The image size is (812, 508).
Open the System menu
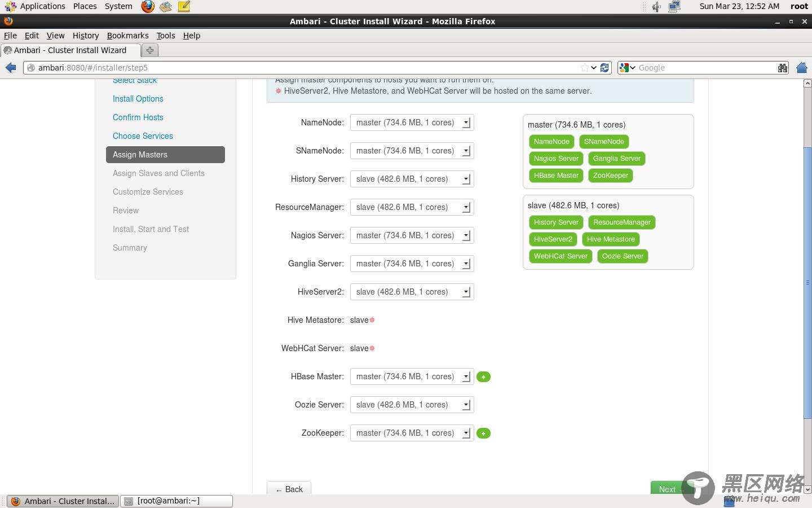(118, 6)
